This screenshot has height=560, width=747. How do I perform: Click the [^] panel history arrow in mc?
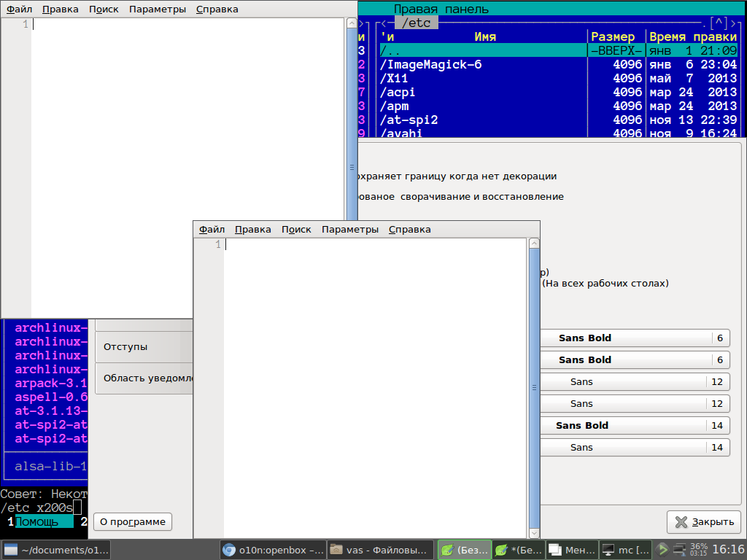click(x=718, y=23)
